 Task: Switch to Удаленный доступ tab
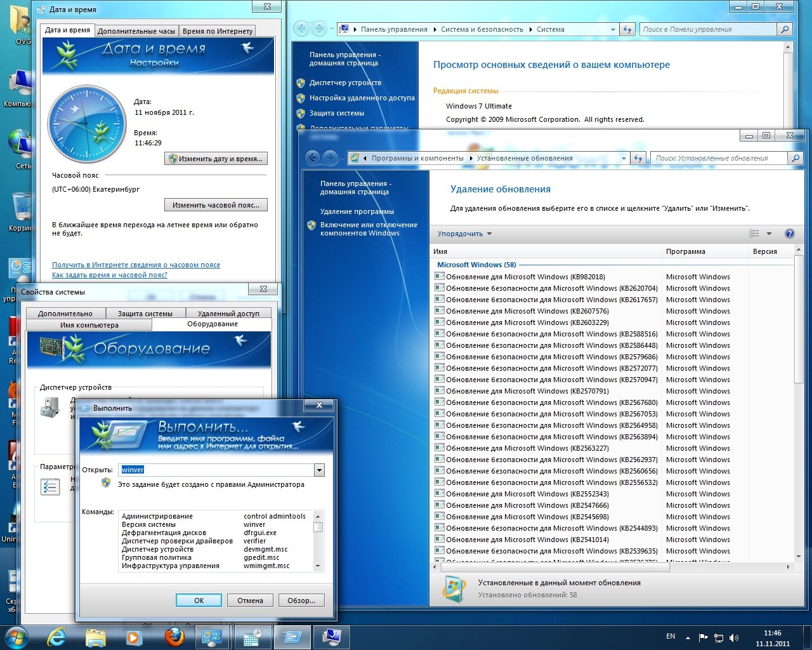tap(228, 314)
